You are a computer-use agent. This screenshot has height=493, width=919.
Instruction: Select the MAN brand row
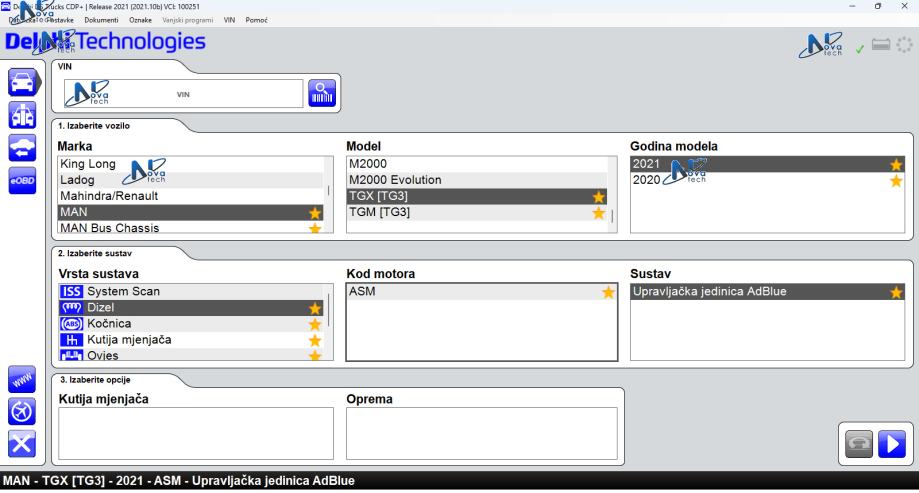click(190, 212)
